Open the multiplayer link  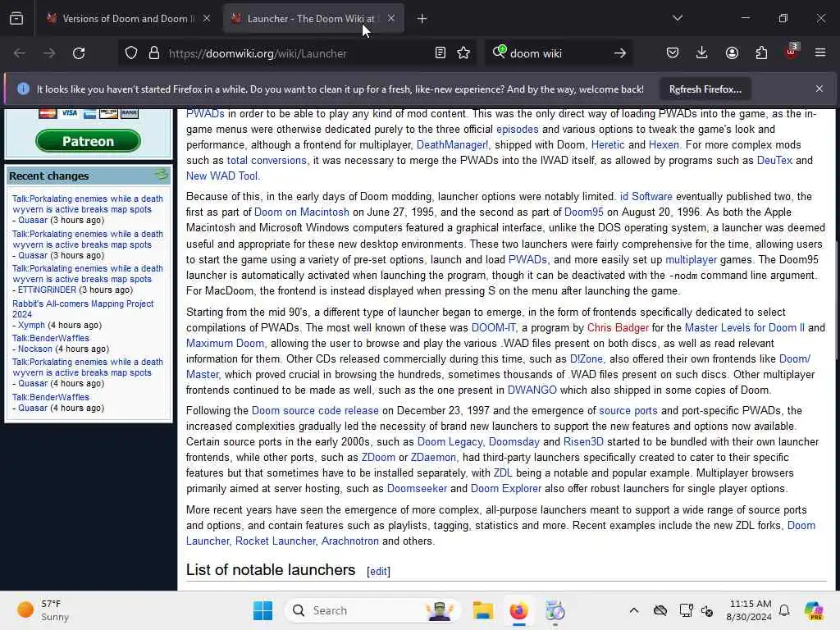pos(691,260)
